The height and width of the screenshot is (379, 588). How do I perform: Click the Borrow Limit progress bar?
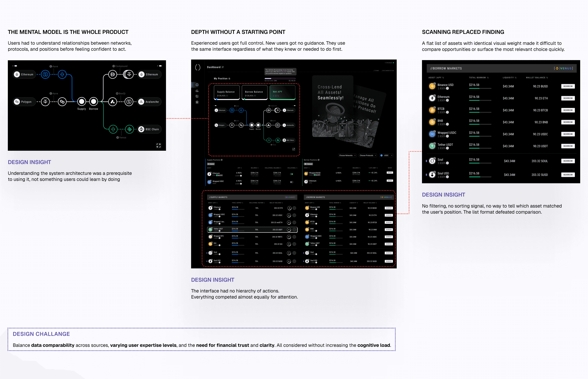tap(280, 79)
